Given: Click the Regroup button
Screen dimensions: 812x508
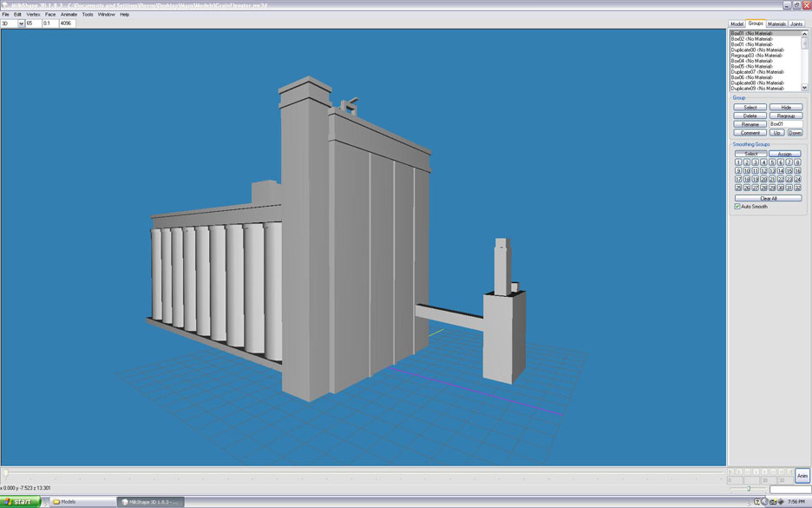Looking at the screenshot, I should pyautogui.click(x=786, y=115).
